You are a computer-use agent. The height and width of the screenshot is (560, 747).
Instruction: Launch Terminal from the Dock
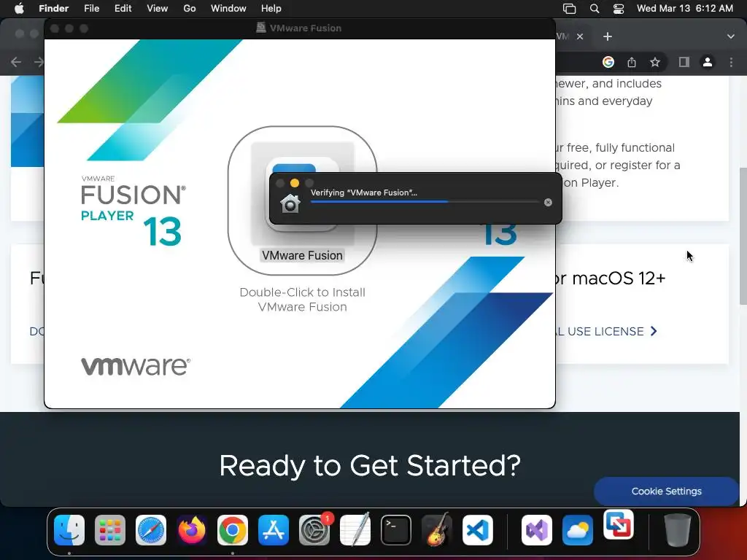point(396,530)
